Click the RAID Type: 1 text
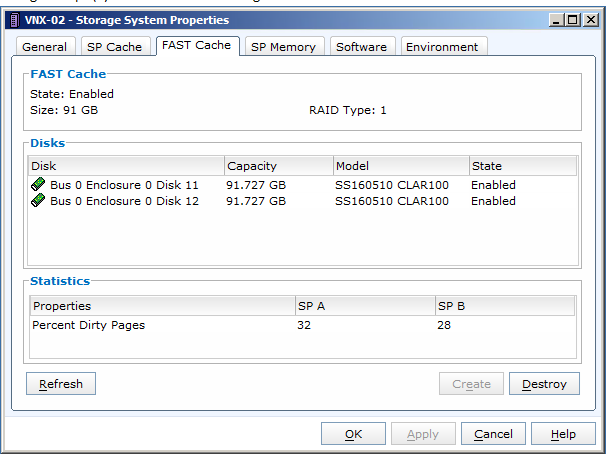The height and width of the screenshot is (454, 606). [347, 110]
